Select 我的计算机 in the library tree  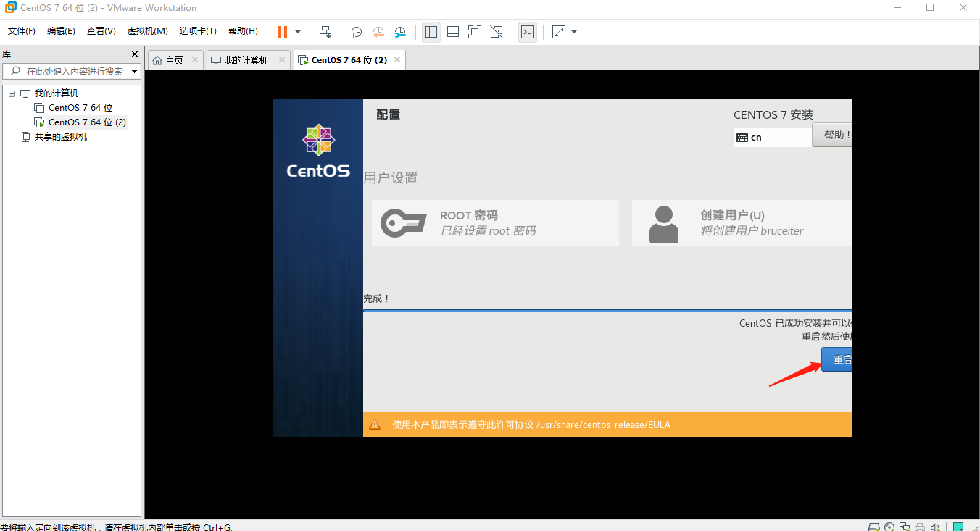57,93
